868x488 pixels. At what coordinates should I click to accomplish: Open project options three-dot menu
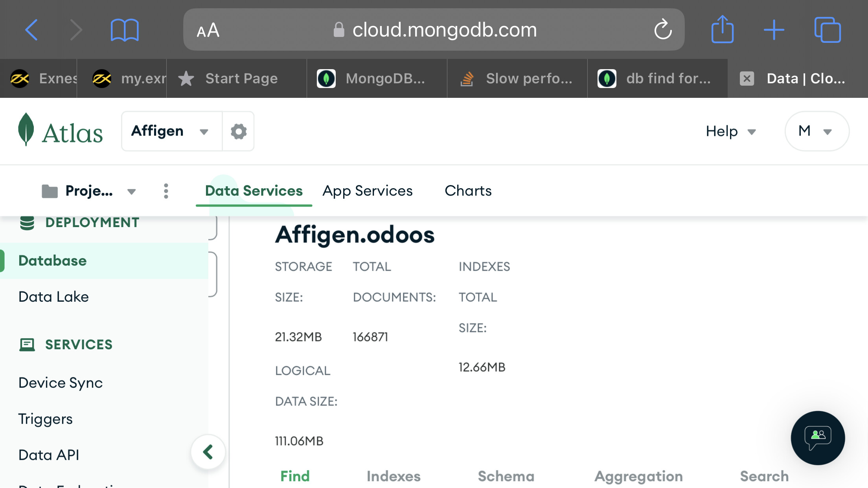click(x=166, y=191)
